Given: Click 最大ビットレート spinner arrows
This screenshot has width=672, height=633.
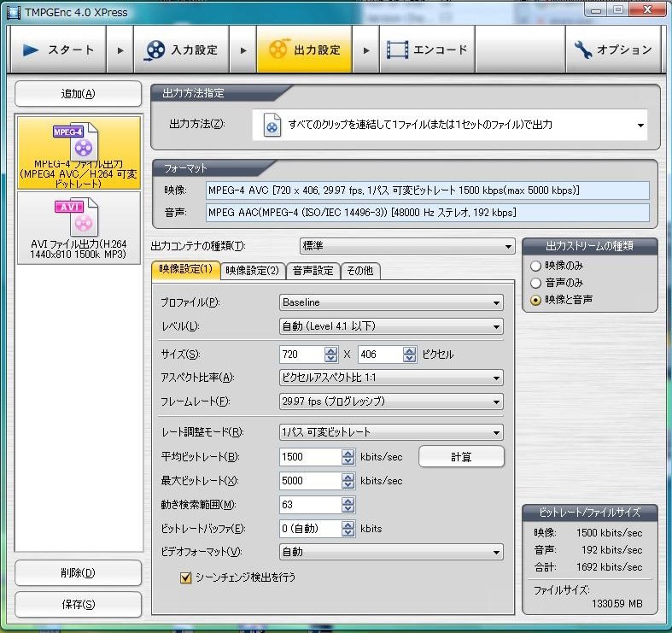Looking at the screenshot, I should pyautogui.click(x=348, y=481).
